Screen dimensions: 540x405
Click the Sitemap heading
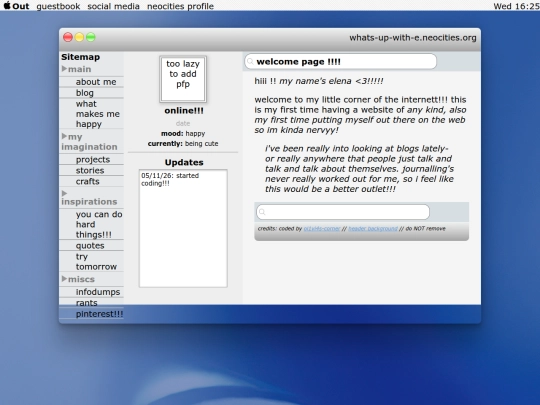(81, 57)
